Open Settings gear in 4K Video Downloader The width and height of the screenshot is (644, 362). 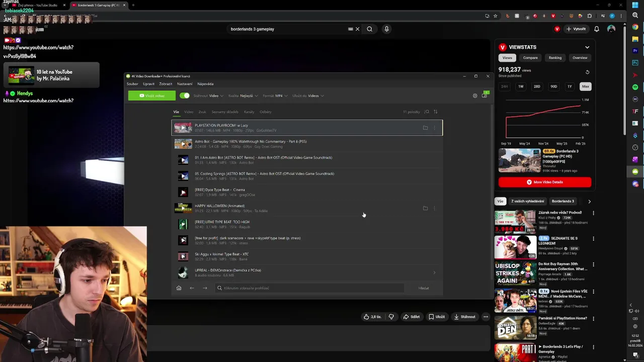(x=475, y=96)
